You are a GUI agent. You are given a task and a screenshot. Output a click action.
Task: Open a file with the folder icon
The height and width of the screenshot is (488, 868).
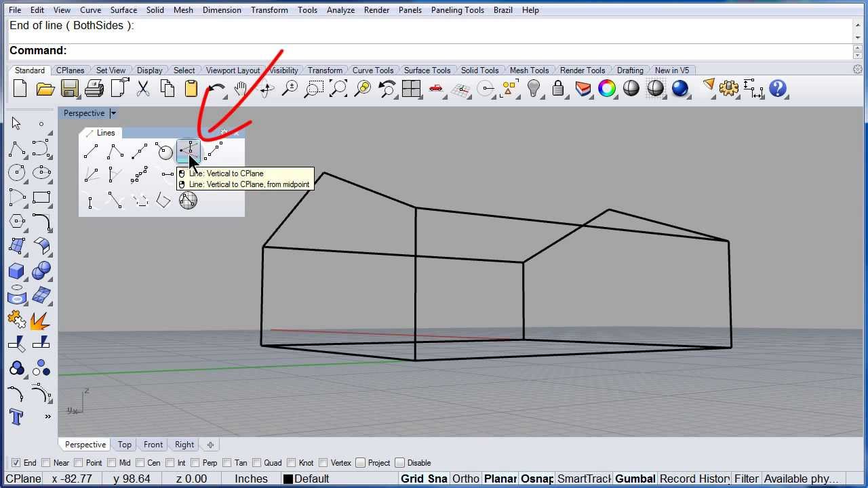[x=45, y=89]
